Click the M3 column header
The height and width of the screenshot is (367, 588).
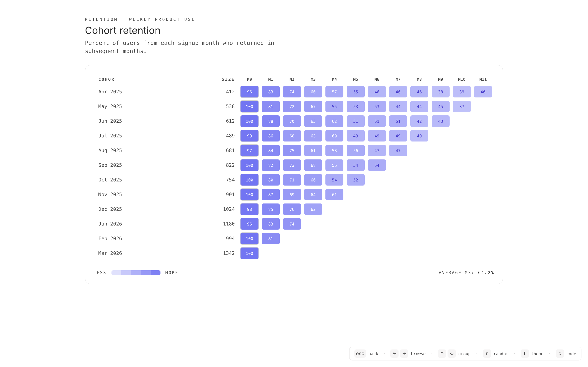[x=313, y=79]
